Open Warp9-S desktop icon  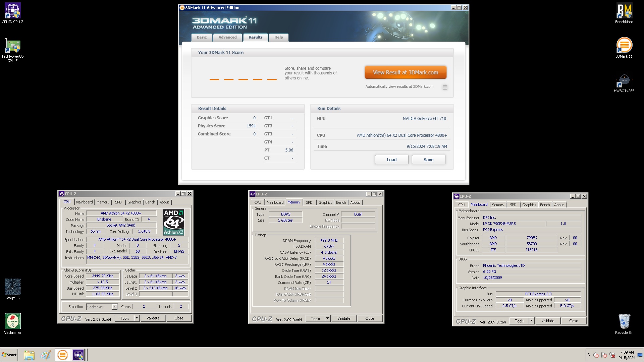(x=12, y=289)
